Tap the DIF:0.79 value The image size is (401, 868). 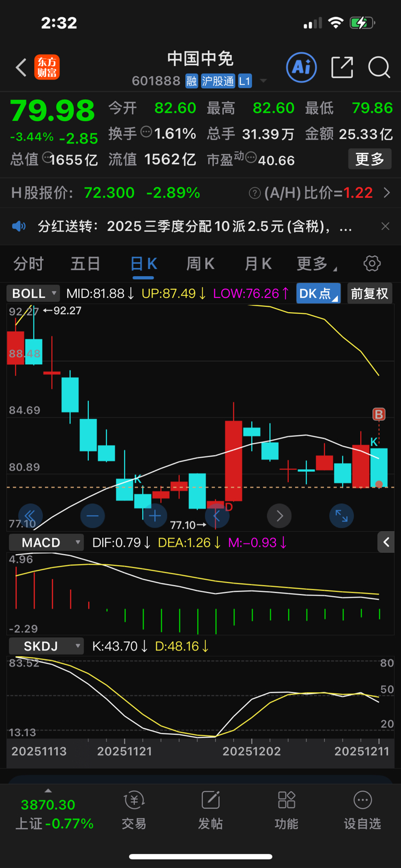(x=121, y=543)
